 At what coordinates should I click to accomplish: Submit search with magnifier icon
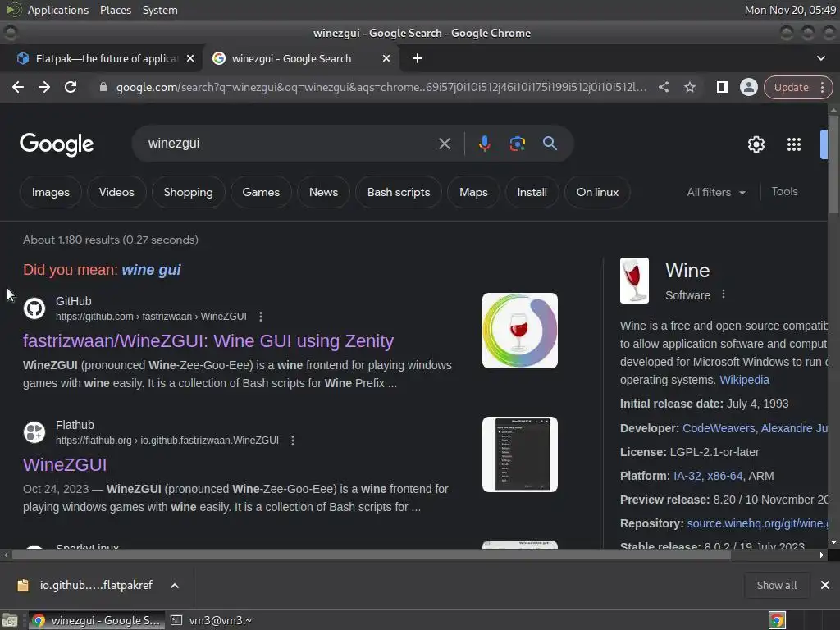click(x=550, y=143)
